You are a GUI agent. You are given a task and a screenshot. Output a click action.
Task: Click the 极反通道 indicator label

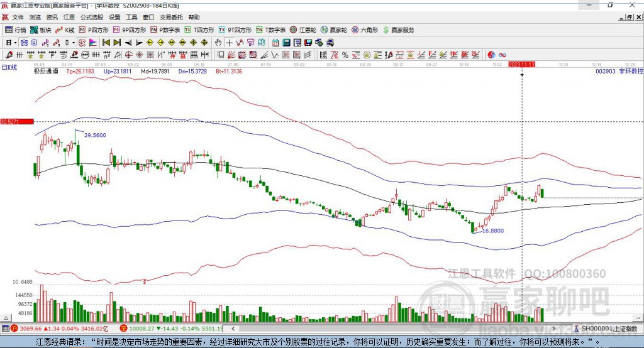46,71
